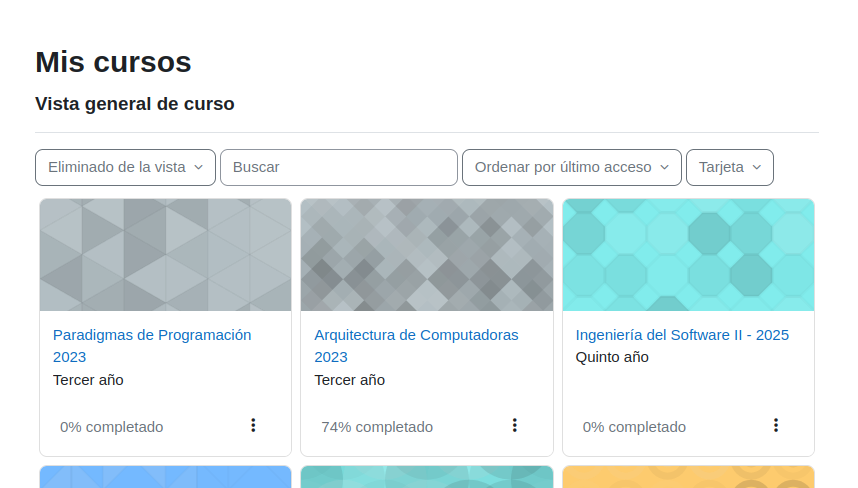Viewport: 858px width, 488px height.
Task: Click the '74% completado' progress text
Action: [377, 427]
